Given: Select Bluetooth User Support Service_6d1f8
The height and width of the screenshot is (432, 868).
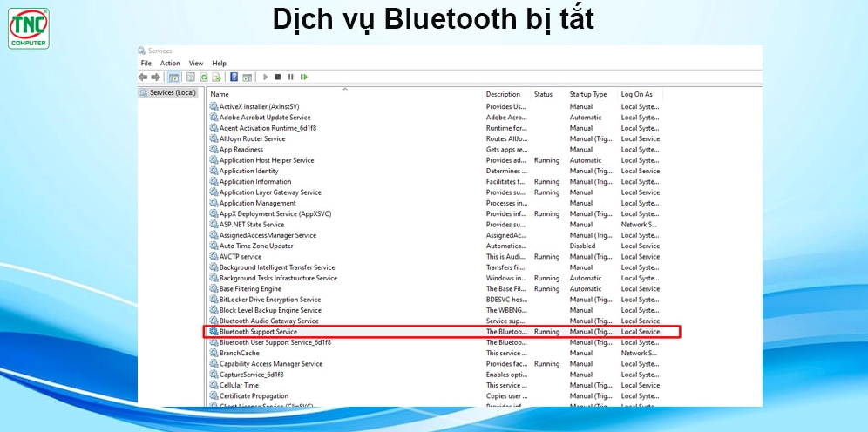Looking at the screenshot, I should (x=275, y=342).
